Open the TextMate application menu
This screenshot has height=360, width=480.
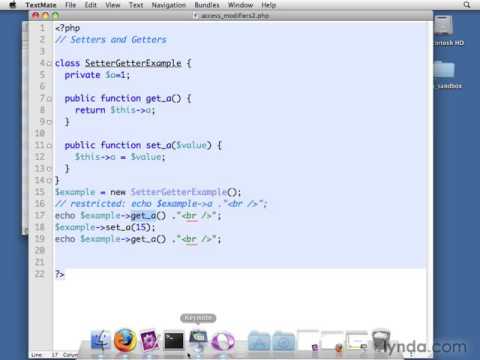tap(41, 5)
